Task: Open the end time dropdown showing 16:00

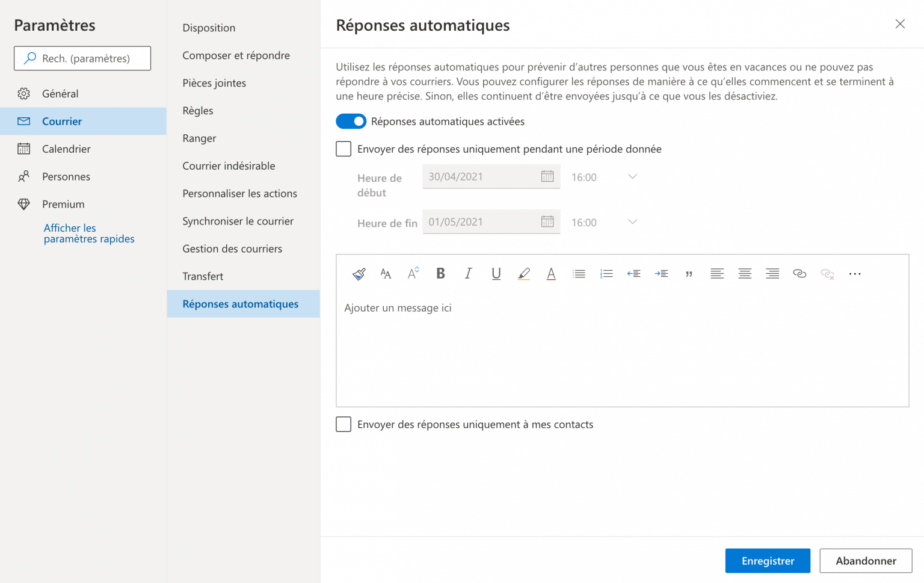Action: tap(632, 222)
